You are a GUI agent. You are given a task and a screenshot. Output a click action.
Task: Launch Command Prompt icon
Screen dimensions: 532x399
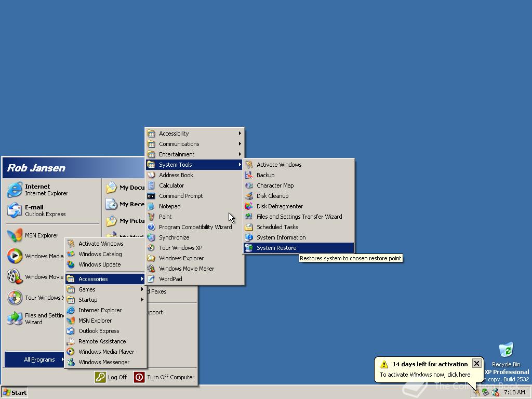click(151, 196)
